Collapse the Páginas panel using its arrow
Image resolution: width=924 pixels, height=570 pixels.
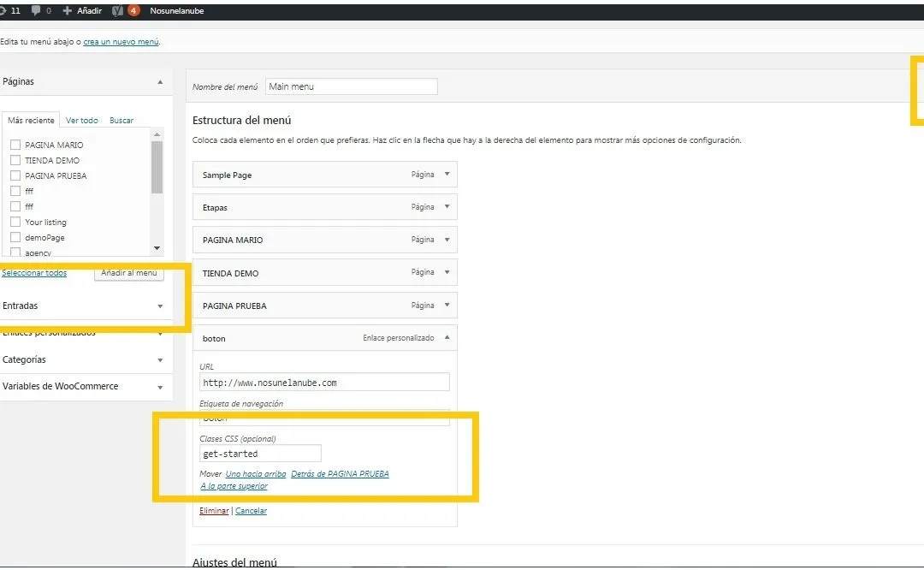[160, 82]
